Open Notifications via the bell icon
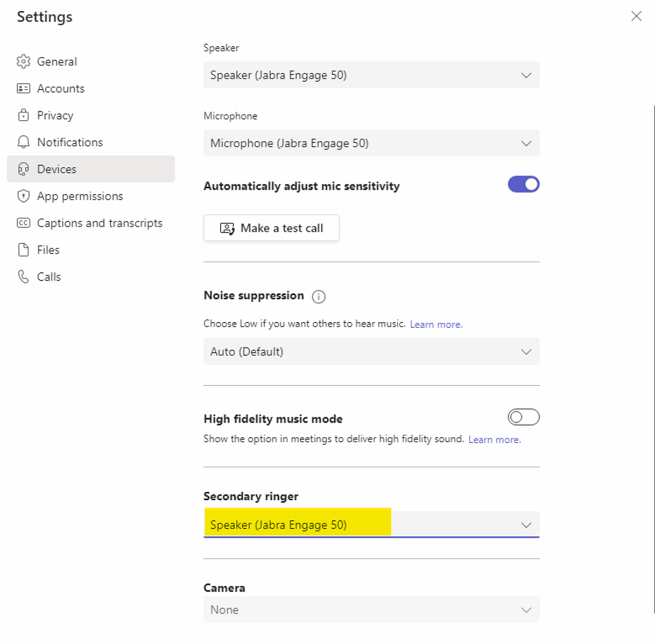The image size is (655, 644). (24, 142)
